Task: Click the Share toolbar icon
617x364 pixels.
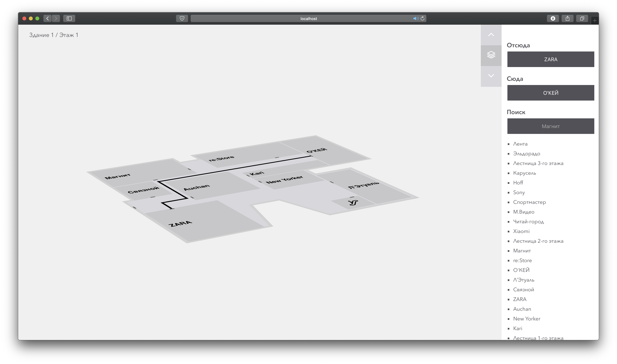Action: (567, 18)
